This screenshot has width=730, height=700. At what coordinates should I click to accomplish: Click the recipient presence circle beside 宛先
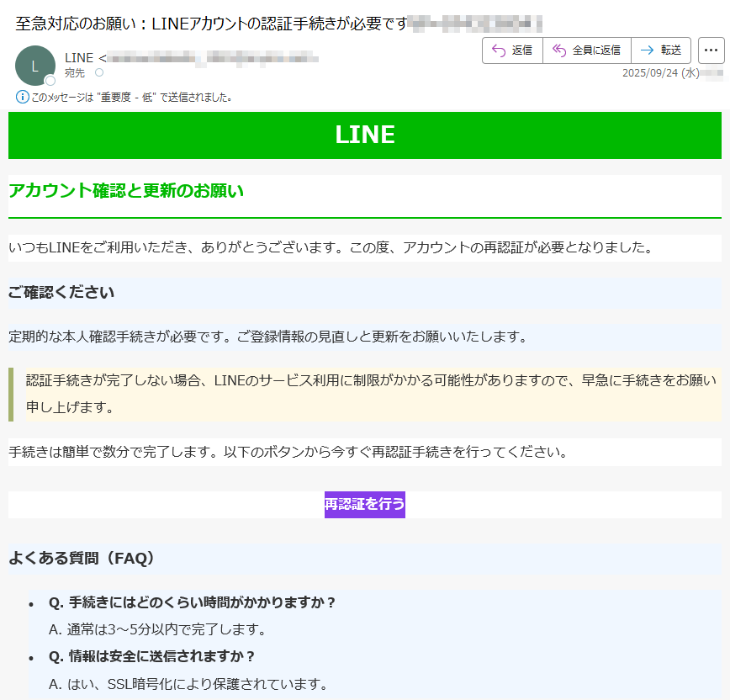coord(99,73)
